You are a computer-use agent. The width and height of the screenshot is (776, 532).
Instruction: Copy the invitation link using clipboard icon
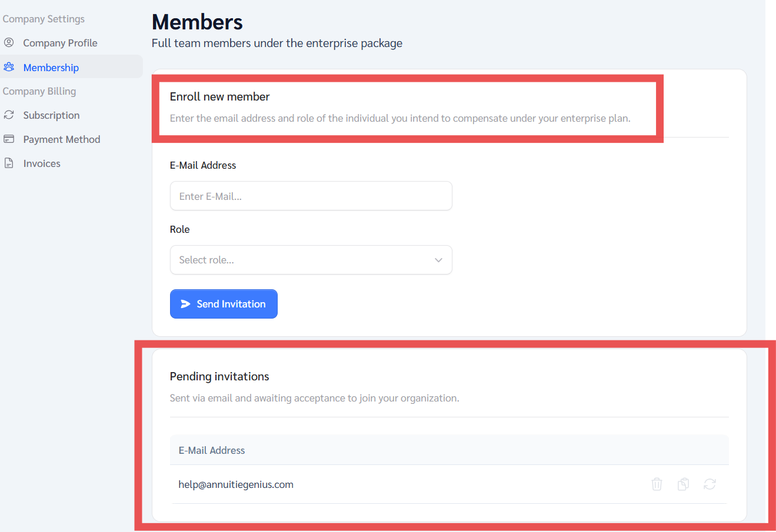coord(683,484)
